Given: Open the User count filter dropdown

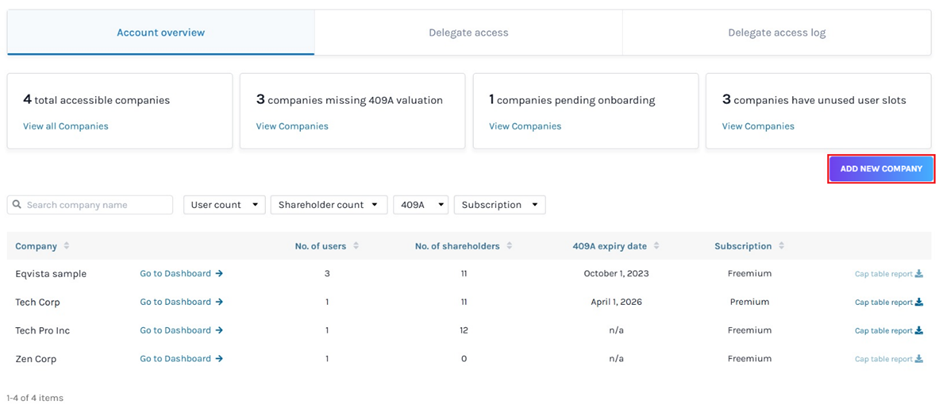Looking at the screenshot, I should tap(224, 205).
